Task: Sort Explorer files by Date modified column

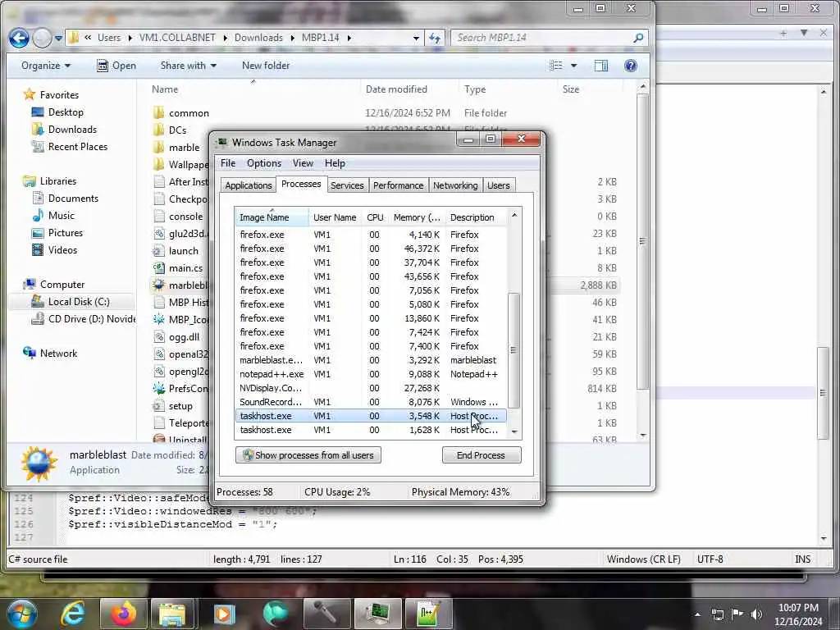Action: (x=396, y=89)
